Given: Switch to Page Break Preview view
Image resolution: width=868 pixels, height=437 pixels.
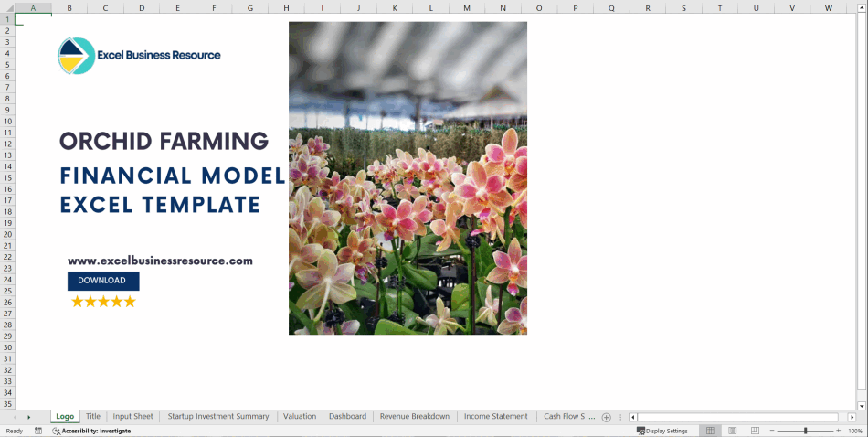Looking at the screenshot, I should (x=754, y=431).
